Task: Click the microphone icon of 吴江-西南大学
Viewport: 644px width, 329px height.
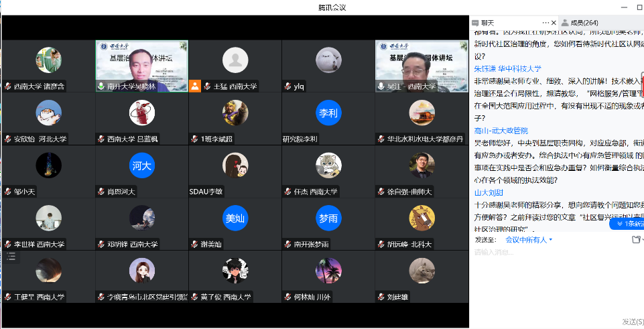Action: pyautogui.click(x=381, y=86)
